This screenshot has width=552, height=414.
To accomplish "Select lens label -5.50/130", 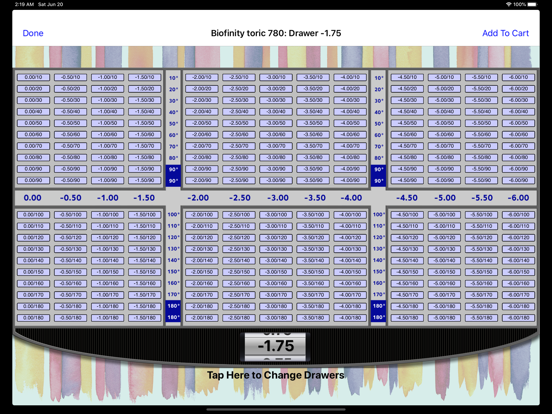I will click(481, 249).
